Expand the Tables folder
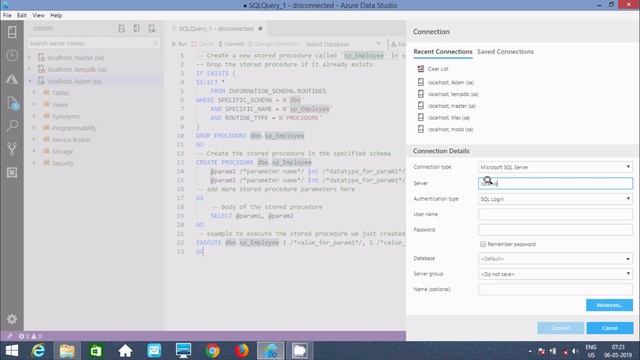This screenshot has width=640, height=360. click(34, 93)
